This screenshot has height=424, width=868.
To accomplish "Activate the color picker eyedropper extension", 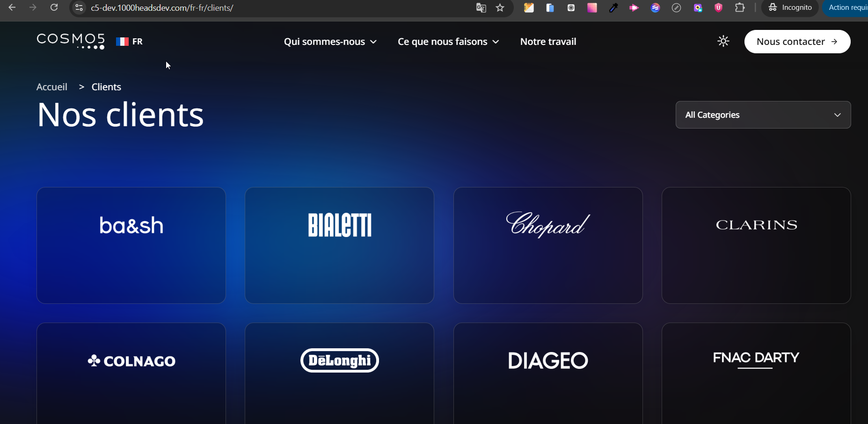I will 613,8.
